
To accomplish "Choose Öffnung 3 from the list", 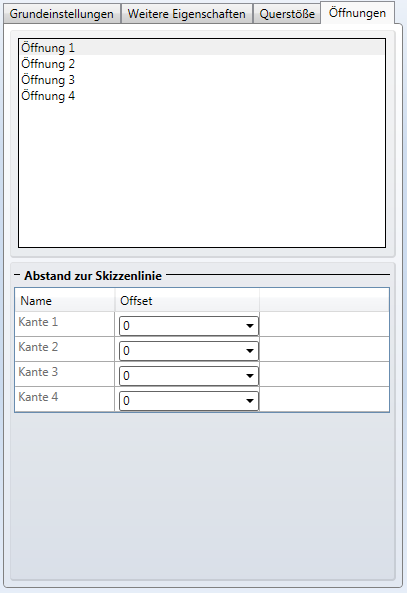I will [x=202, y=80].
